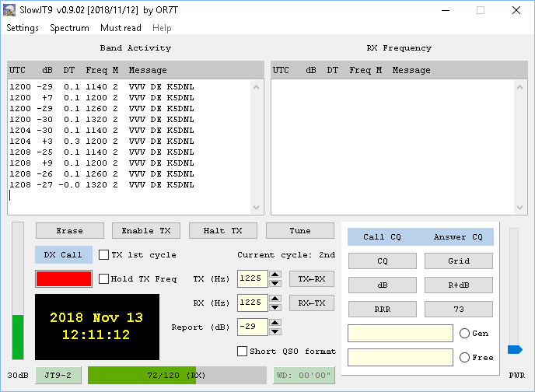Screen dimensions: 535x392
Task: Increase RX (Hz) with up arrow
Action: click(275, 299)
